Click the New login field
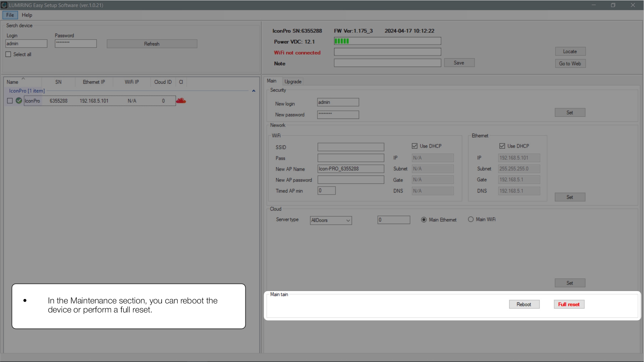 pyautogui.click(x=338, y=102)
